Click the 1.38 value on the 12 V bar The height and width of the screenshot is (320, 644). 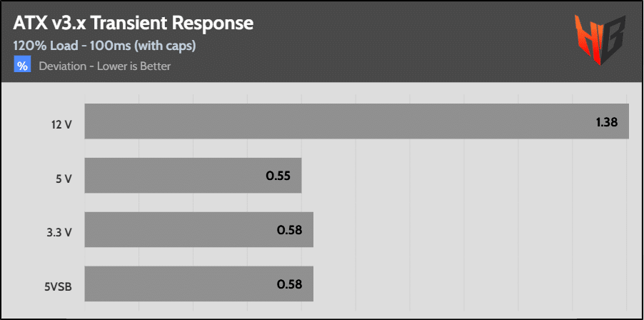tap(607, 122)
